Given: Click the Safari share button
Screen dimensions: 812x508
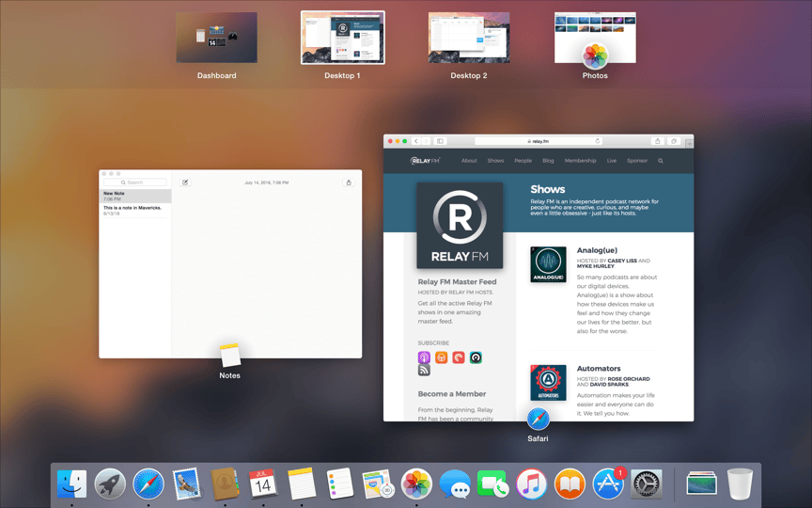Looking at the screenshot, I should 658,141.
